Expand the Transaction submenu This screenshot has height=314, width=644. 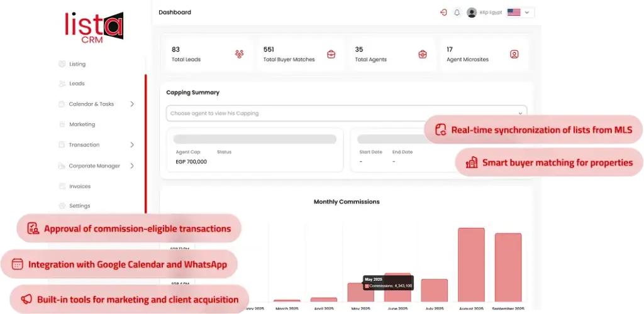[132, 145]
